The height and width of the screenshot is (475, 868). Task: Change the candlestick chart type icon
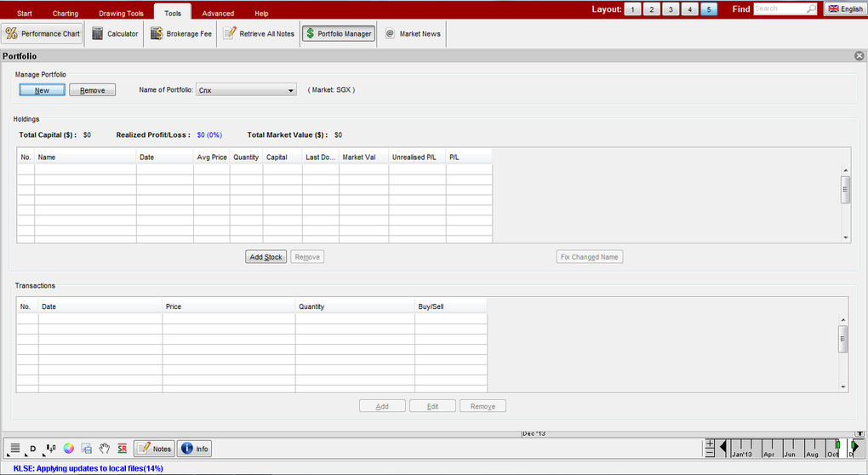pyautogui.click(x=51, y=449)
